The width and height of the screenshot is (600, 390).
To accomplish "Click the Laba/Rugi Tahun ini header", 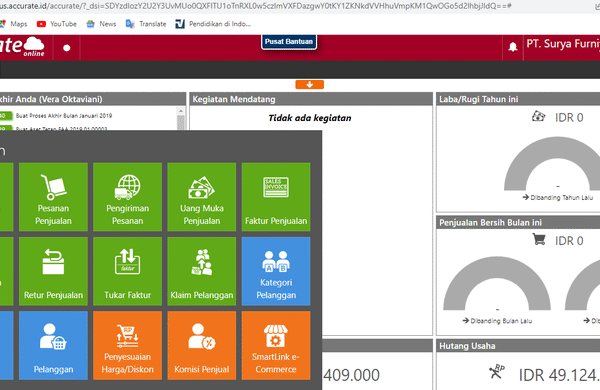I will click(518, 99).
